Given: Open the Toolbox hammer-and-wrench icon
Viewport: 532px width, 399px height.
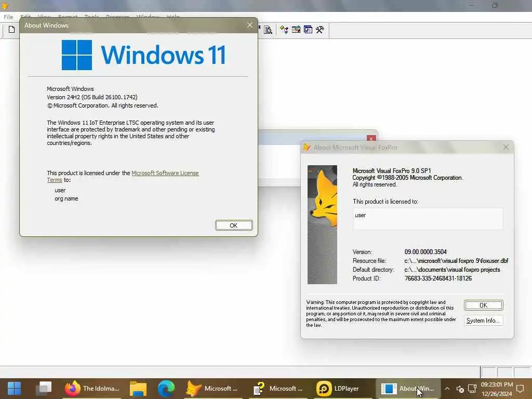Looking at the screenshot, I should tap(320, 30).
